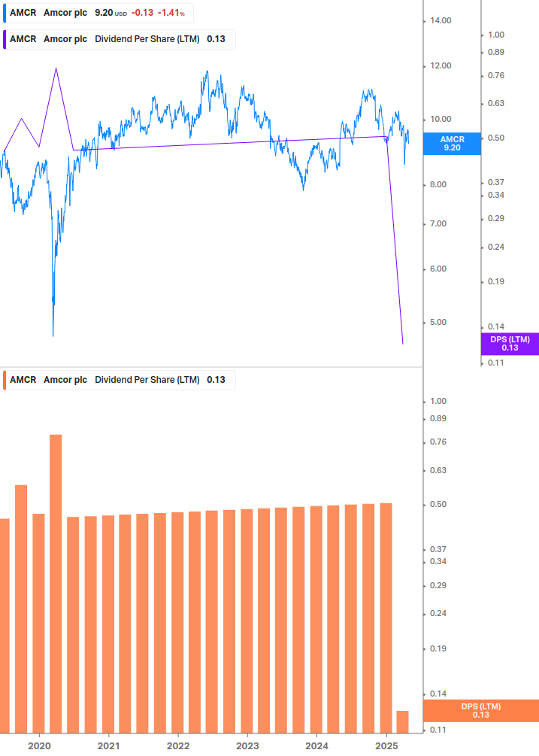Click the 8.00 price axis label

click(438, 184)
